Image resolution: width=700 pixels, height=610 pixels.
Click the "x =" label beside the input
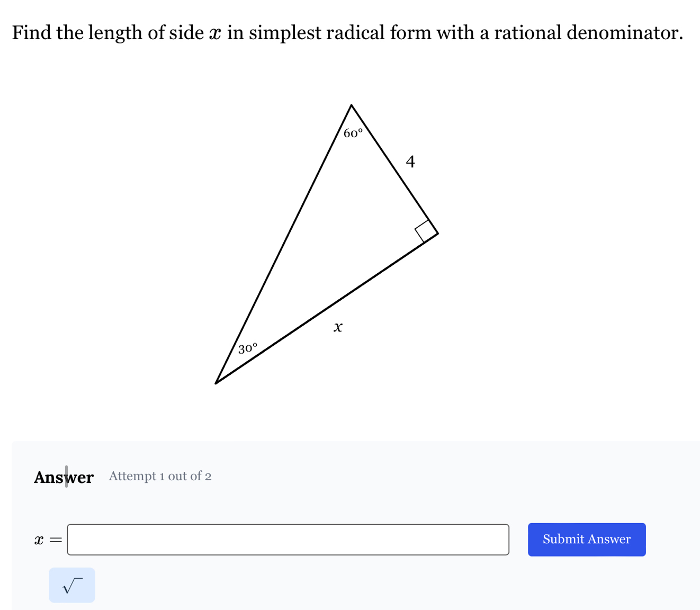[x=48, y=540]
